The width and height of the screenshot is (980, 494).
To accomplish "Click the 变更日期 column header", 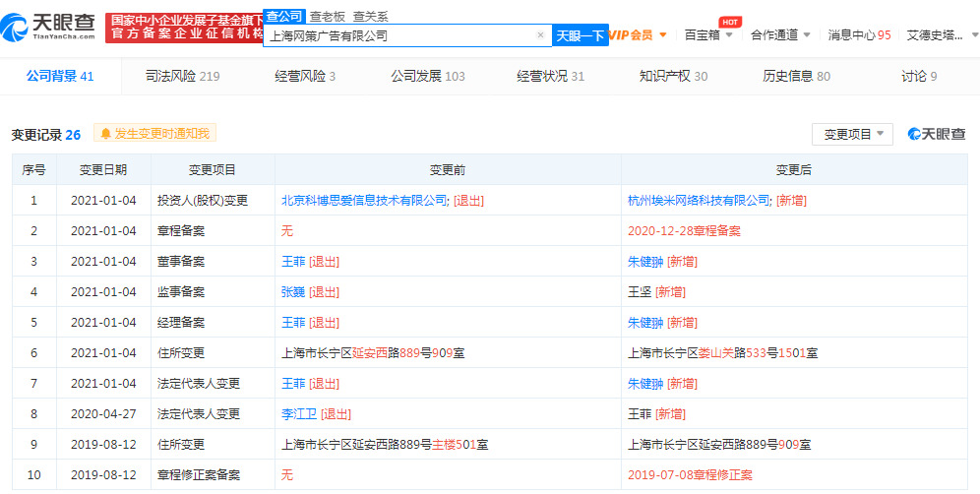I will (x=103, y=170).
